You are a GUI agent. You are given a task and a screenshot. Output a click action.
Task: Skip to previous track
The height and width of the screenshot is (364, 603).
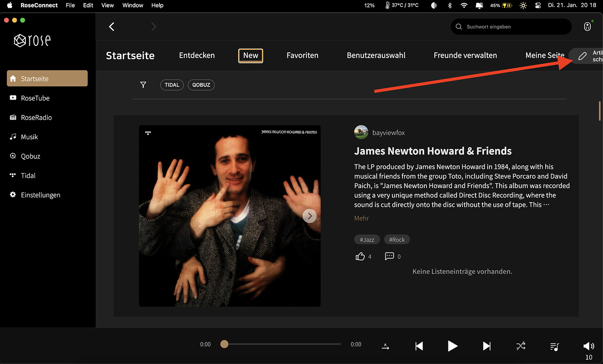[x=419, y=346]
